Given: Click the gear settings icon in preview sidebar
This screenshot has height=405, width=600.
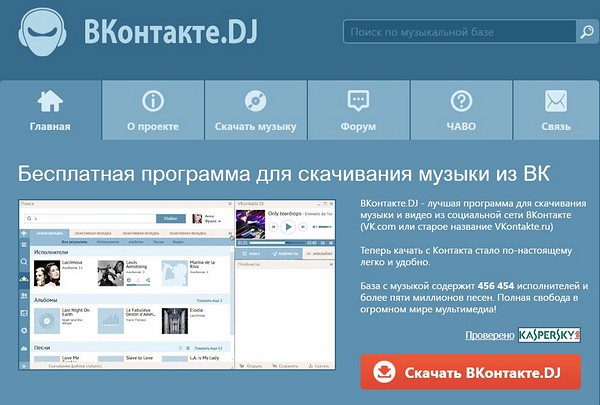Looking at the screenshot, I should click(24, 330).
